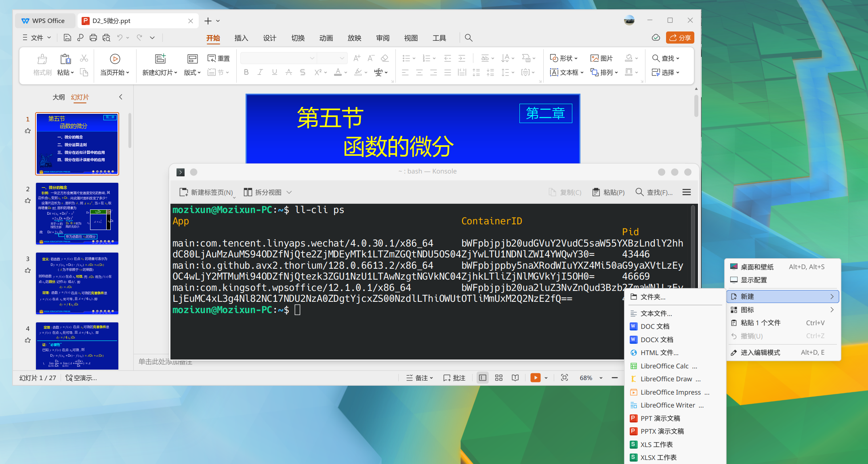Expand the 拆分视图 dropdown in Konsole

[289, 192]
